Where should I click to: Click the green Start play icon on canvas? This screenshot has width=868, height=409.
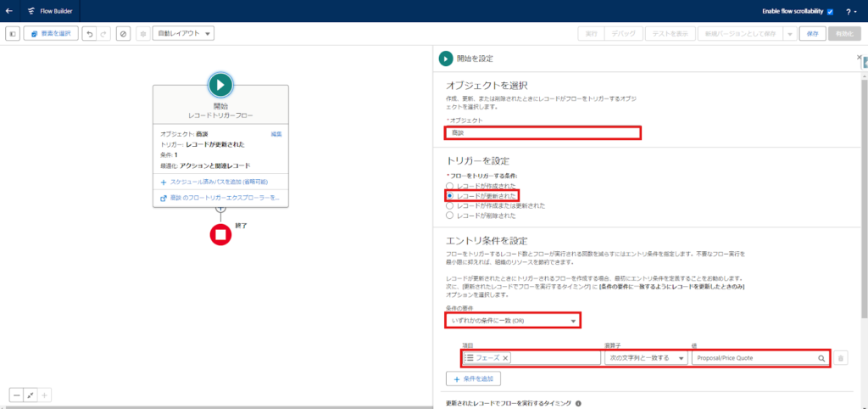tap(220, 85)
